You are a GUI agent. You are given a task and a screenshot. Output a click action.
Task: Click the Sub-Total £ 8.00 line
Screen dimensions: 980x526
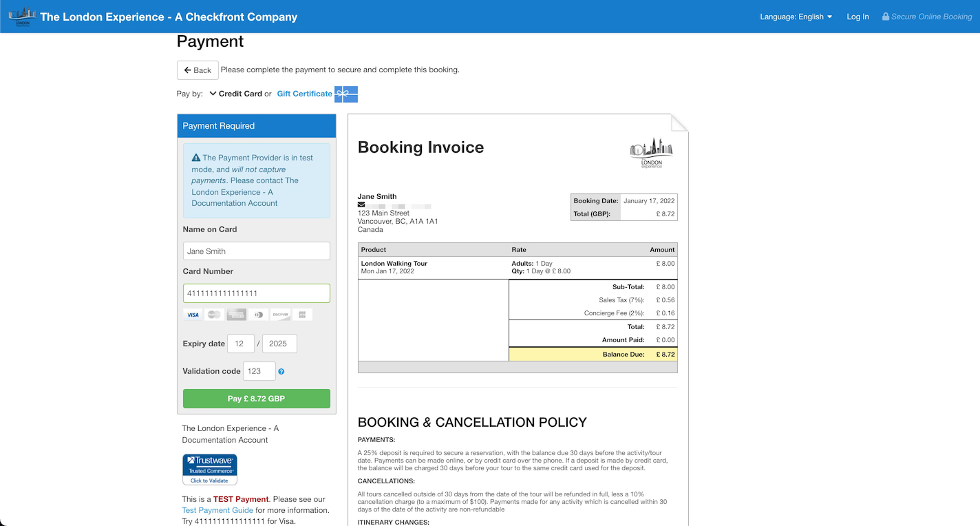click(x=593, y=287)
